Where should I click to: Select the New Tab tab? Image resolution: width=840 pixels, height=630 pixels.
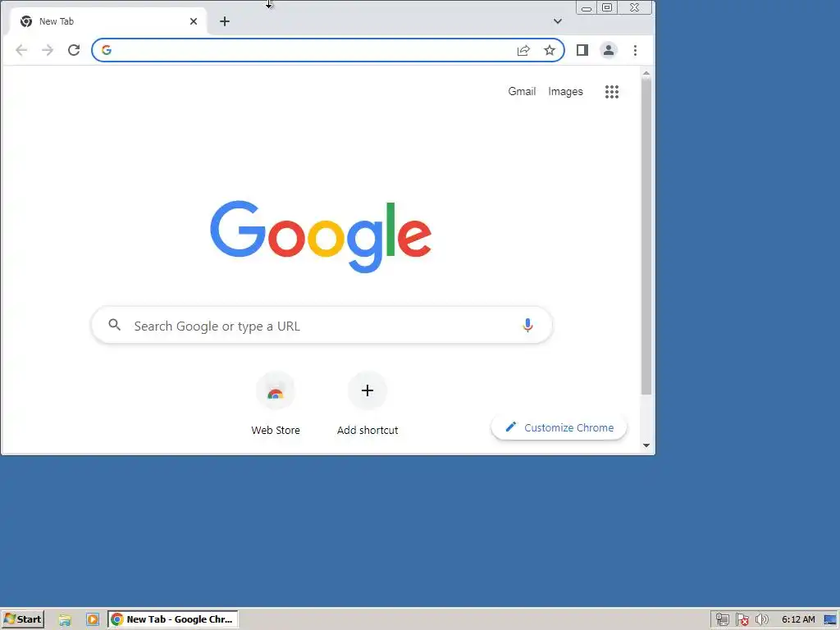pyautogui.click(x=109, y=21)
